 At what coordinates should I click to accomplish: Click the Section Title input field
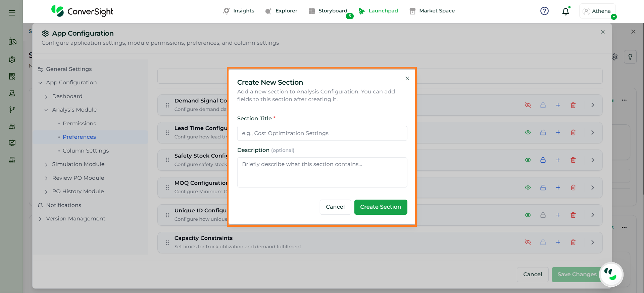point(322,133)
